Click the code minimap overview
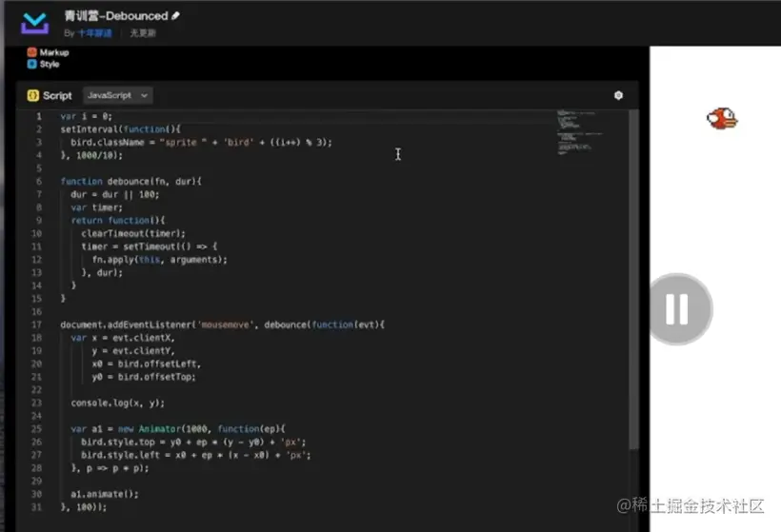 (x=580, y=132)
